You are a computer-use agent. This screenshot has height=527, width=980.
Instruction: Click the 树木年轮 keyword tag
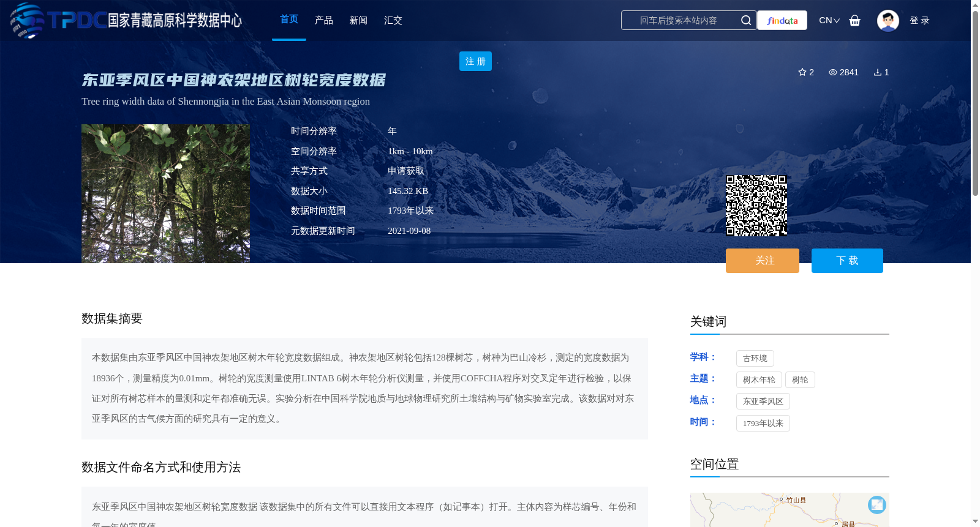point(759,379)
